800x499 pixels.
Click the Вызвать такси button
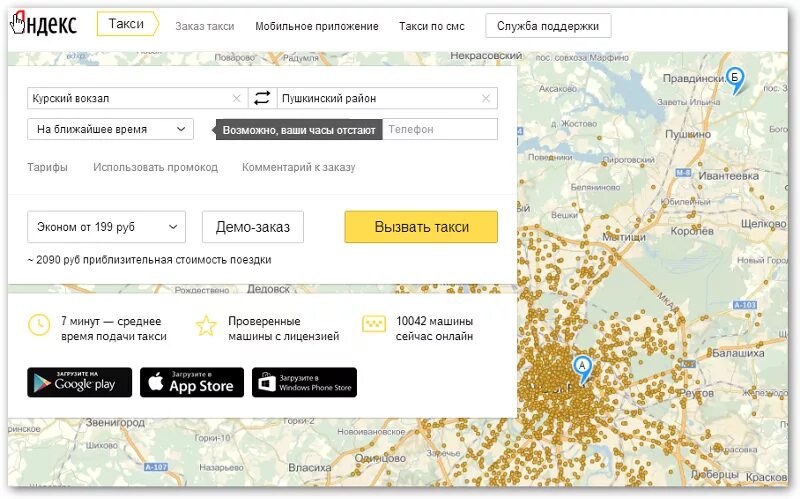[x=421, y=227]
